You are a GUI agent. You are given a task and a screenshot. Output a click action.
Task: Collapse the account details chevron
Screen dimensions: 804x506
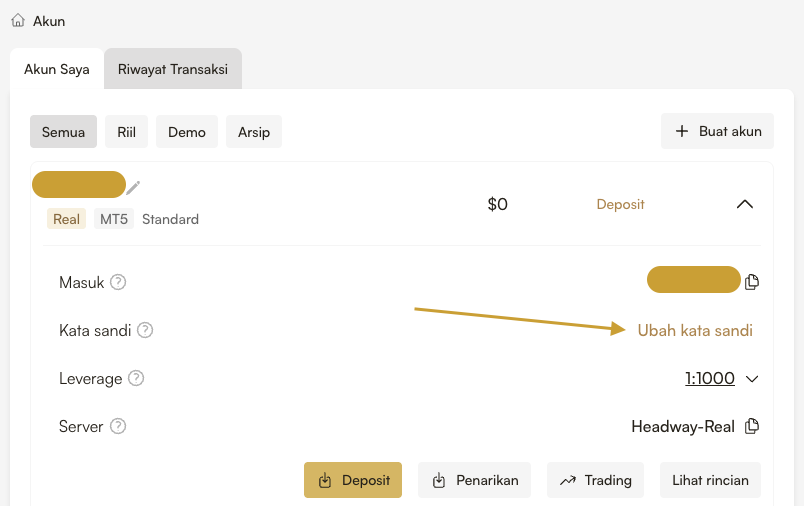pyautogui.click(x=744, y=204)
